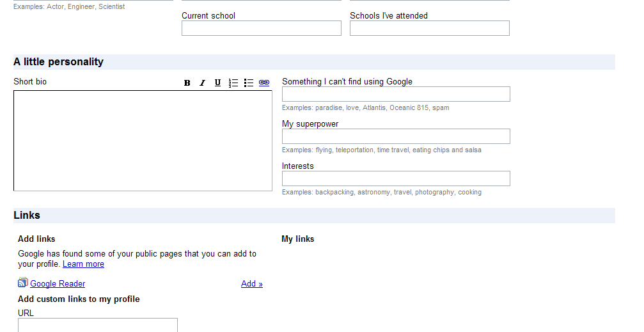Focus the My superpower field
Screen dimensions: 644x332
pos(396,136)
